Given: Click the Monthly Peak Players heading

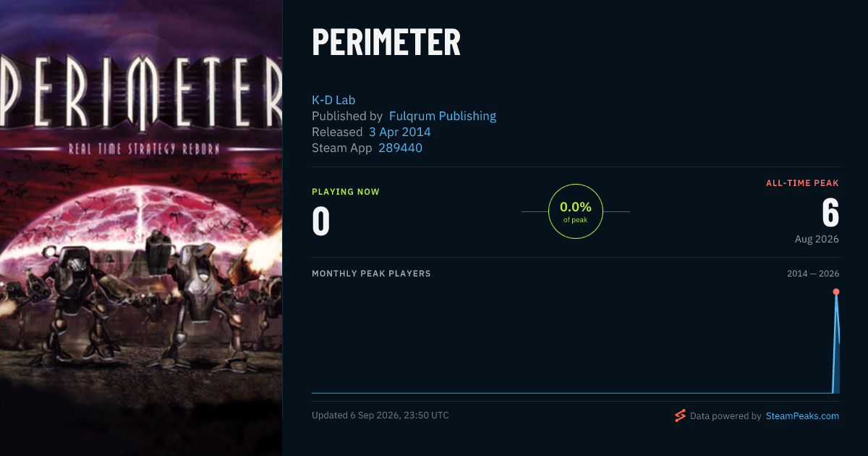Looking at the screenshot, I should click(x=371, y=274).
